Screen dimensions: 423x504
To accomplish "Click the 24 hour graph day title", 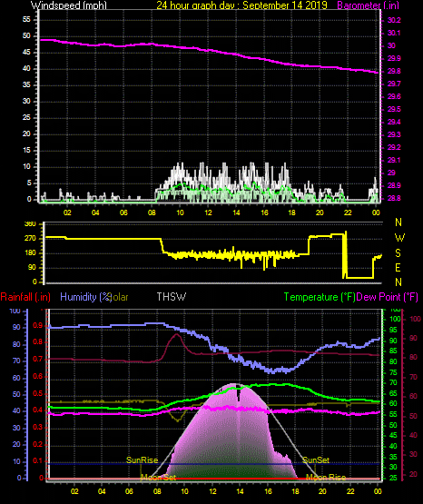I will coord(241,5).
